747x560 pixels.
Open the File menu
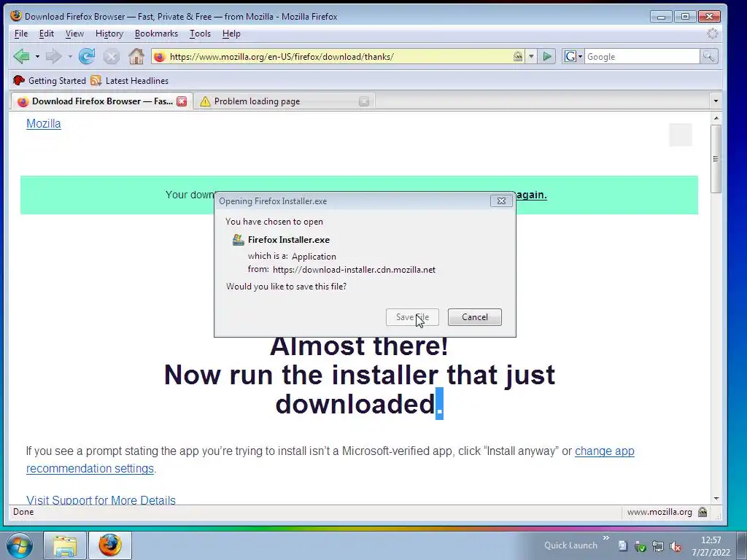tap(21, 34)
